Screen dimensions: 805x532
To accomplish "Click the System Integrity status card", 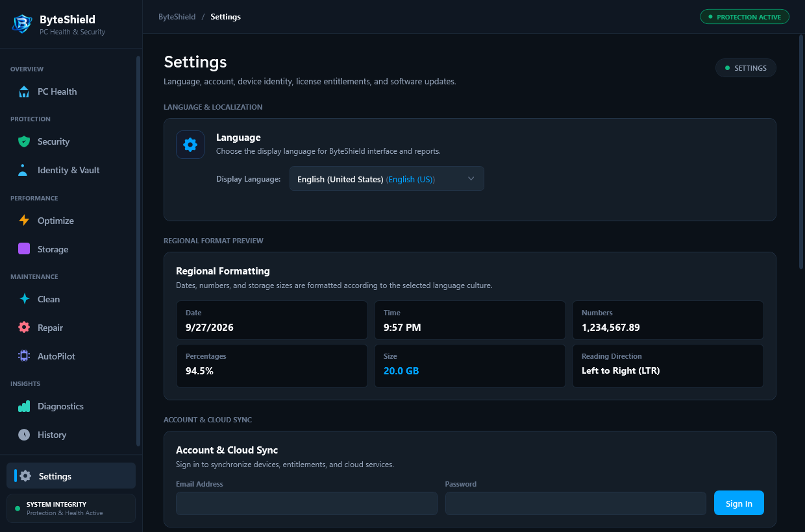I will pyautogui.click(x=71, y=509).
